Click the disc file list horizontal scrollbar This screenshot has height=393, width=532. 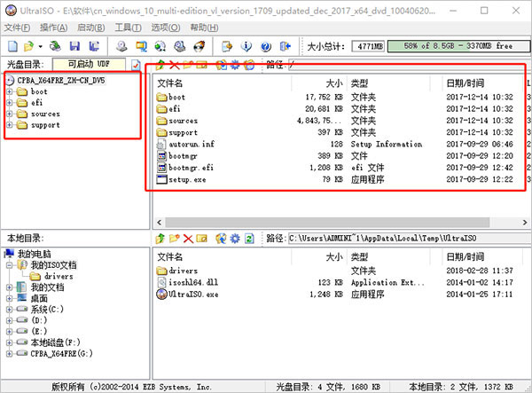point(327,223)
